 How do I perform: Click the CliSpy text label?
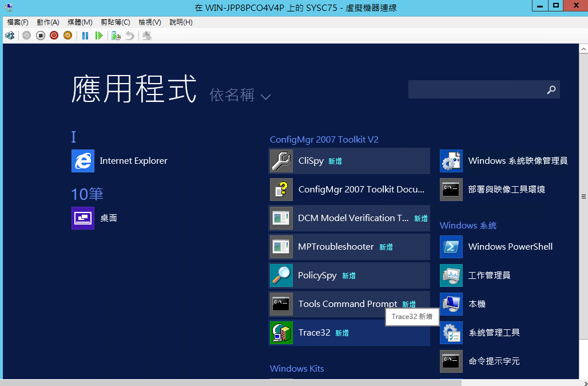pos(311,161)
